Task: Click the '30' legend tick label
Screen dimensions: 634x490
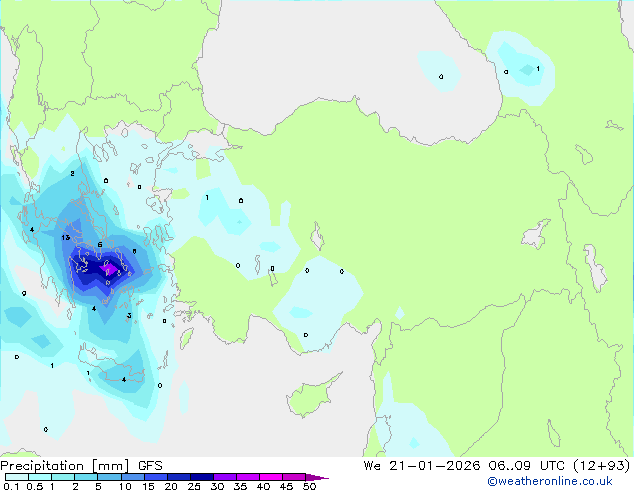Action: tap(217, 486)
